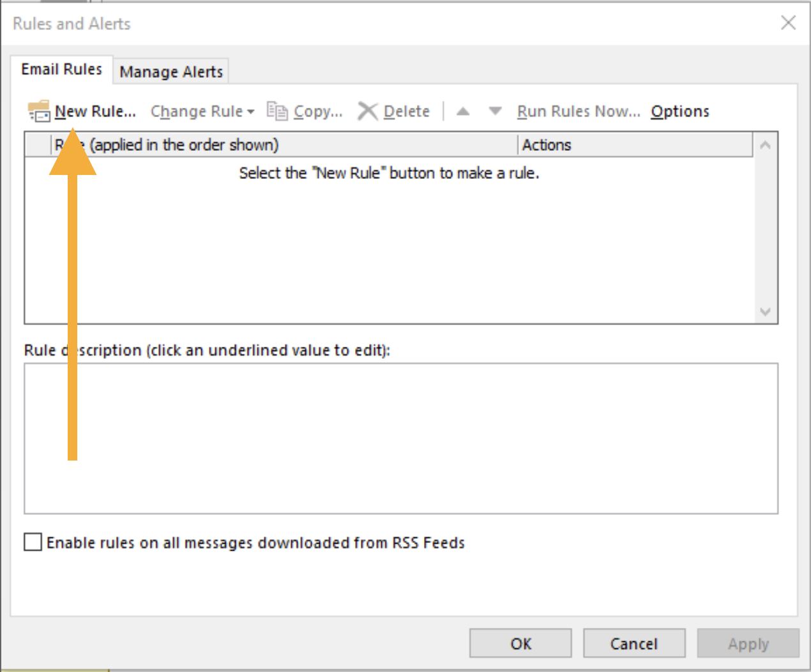Open Run Rules Now dialog

(x=577, y=111)
